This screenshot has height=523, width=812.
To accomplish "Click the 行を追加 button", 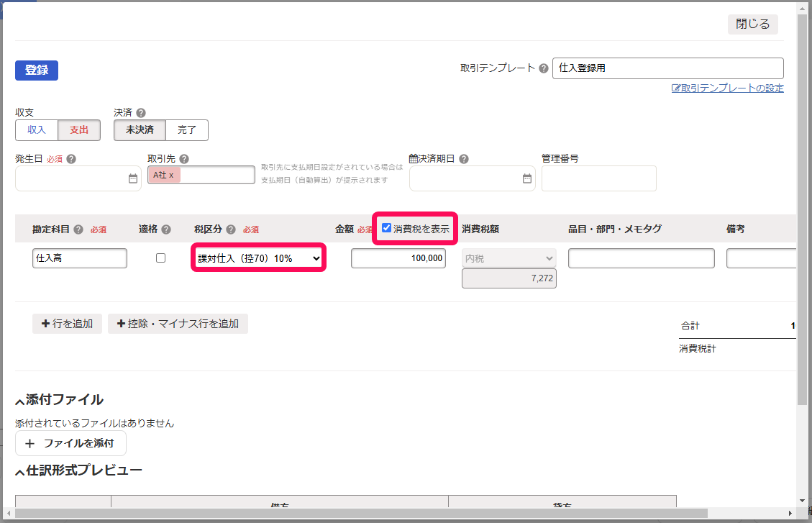I will pyautogui.click(x=68, y=324).
